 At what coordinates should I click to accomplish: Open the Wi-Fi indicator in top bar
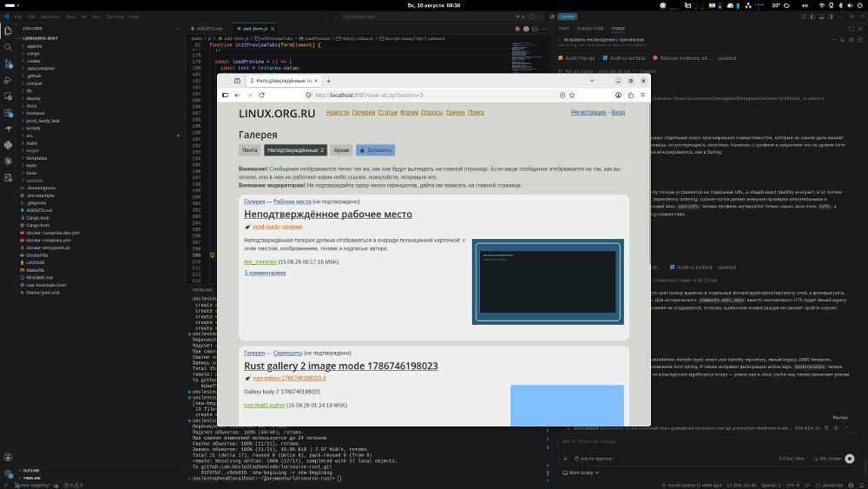click(821, 5)
